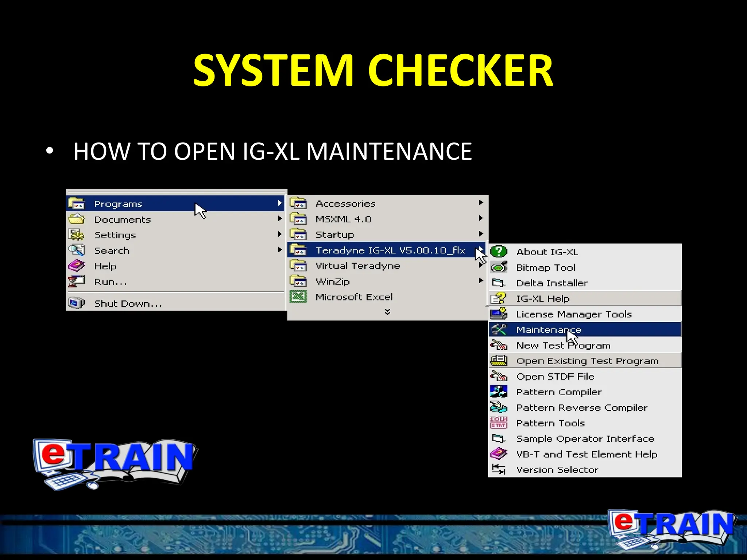The image size is (747, 560).
Task: Expand the Programs submenu arrow
Action: click(280, 203)
